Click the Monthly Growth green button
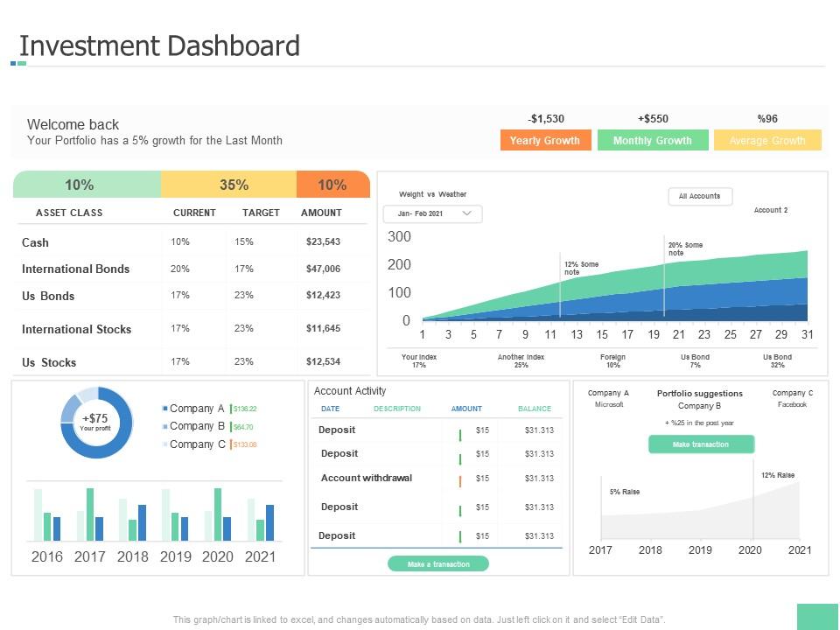 [653, 140]
